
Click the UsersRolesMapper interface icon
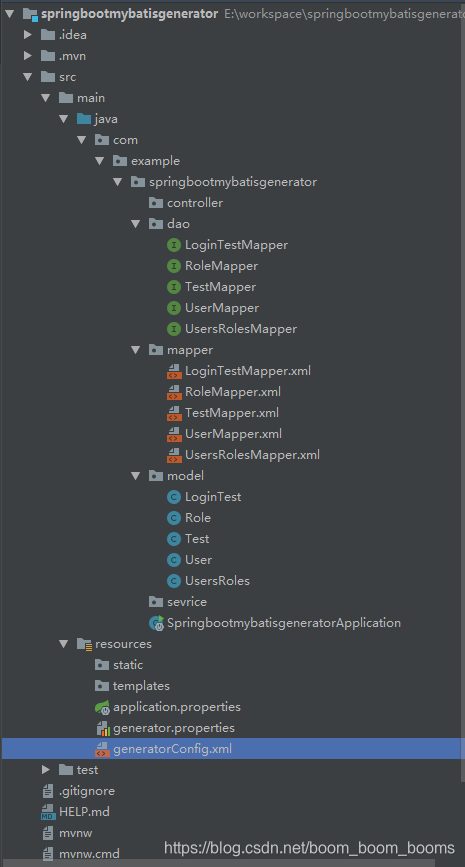point(174,329)
